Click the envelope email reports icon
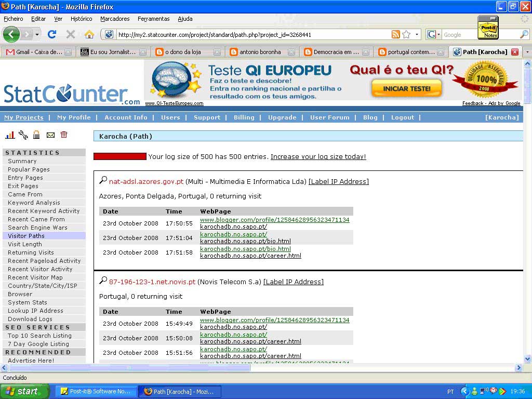The height and width of the screenshot is (399, 532). pyautogui.click(x=50, y=135)
